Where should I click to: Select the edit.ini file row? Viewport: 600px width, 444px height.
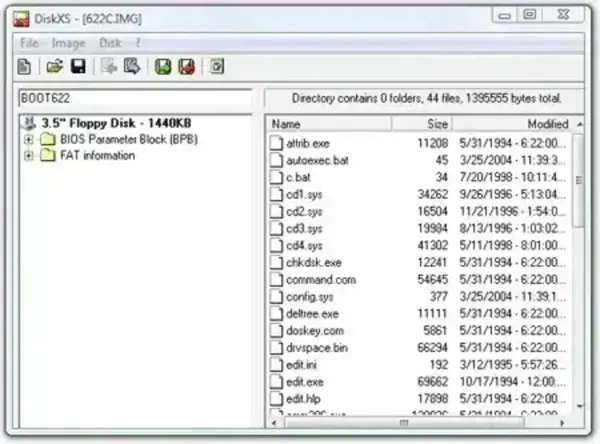[x=418, y=365]
